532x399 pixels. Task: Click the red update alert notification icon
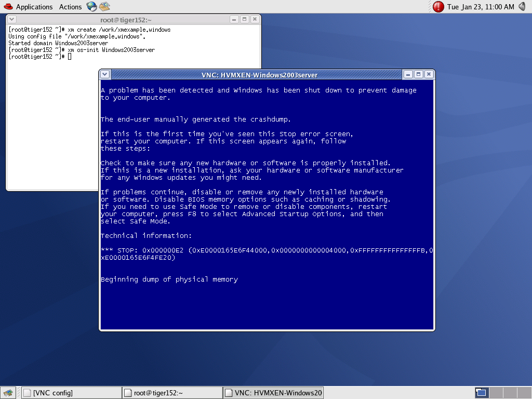438,7
